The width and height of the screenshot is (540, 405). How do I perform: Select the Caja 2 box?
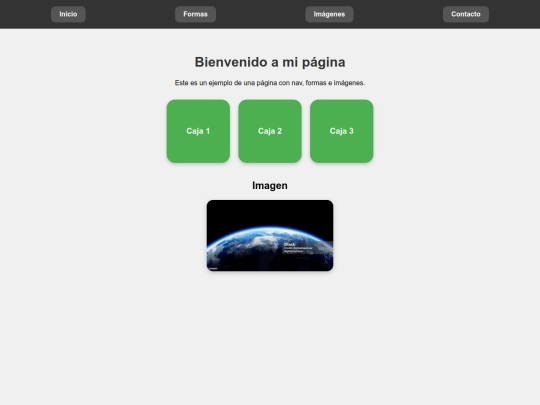(x=270, y=131)
